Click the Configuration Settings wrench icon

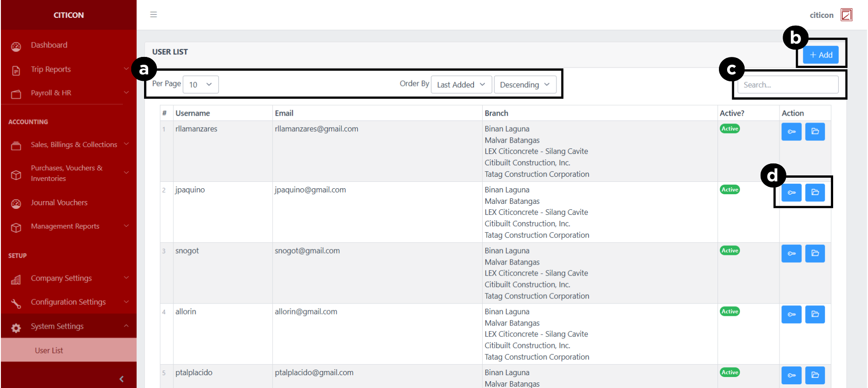(16, 304)
